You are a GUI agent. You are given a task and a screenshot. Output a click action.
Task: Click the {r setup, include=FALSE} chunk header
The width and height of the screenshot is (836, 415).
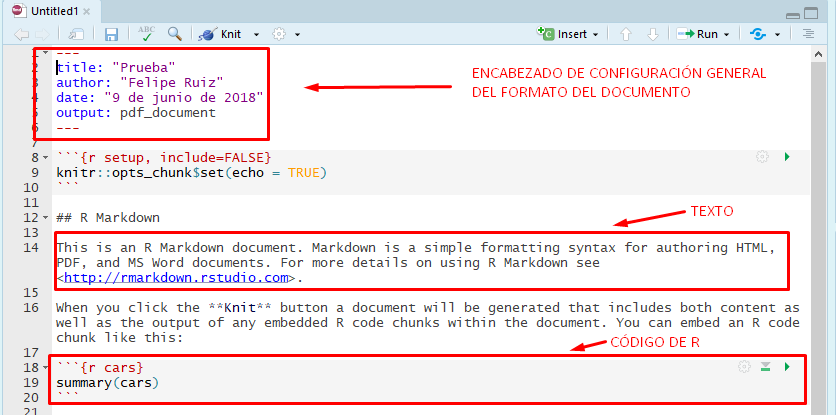(x=164, y=157)
